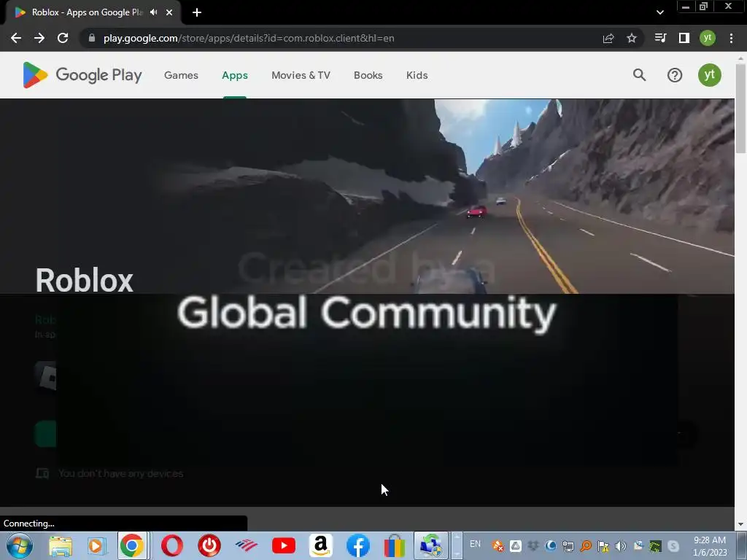747x560 pixels.
Task: Open Chrome profile 'yt' avatar
Action: 708,38
